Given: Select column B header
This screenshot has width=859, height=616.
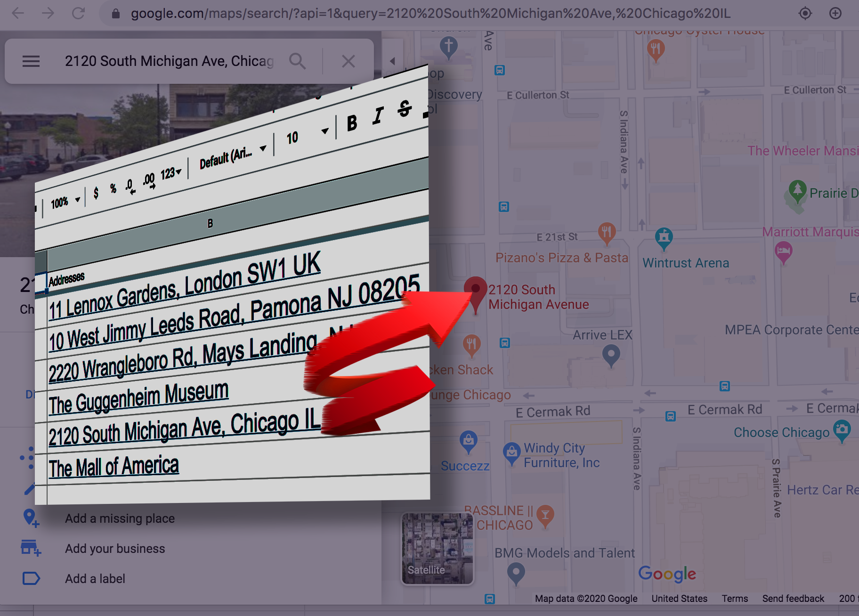Looking at the screenshot, I should (211, 223).
